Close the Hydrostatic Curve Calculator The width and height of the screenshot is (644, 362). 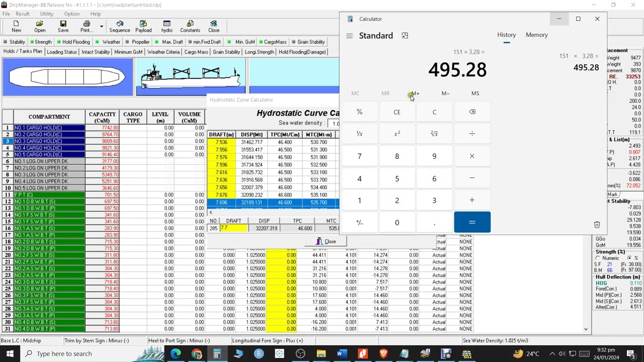tap(326, 242)
